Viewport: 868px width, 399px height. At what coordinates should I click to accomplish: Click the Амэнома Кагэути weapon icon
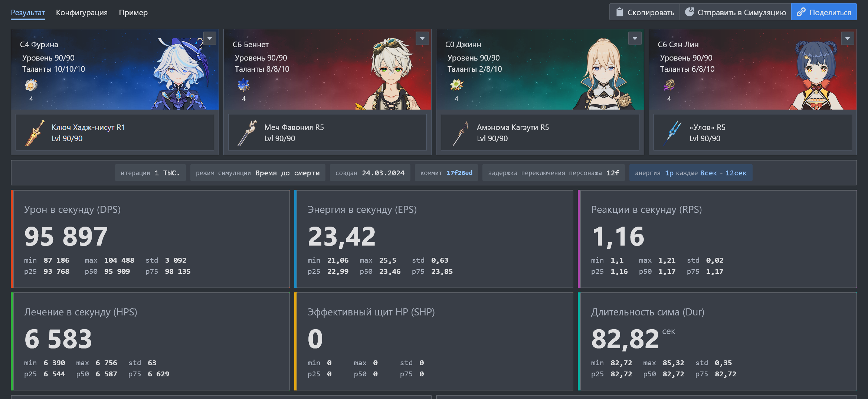(x=460, y=133)
